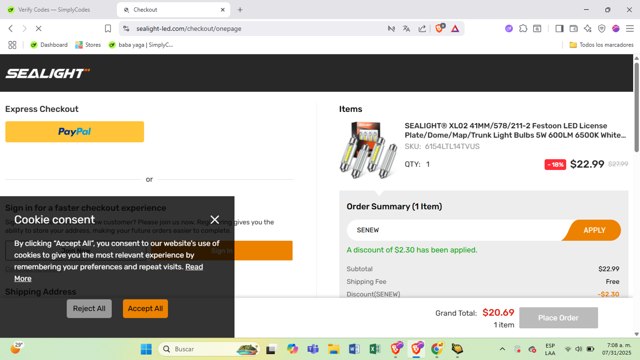Image resolution: width=640 pixels, height=360 pixels.
Task: Bookmark this page with the bookmark icon
Action: point(108,29)
